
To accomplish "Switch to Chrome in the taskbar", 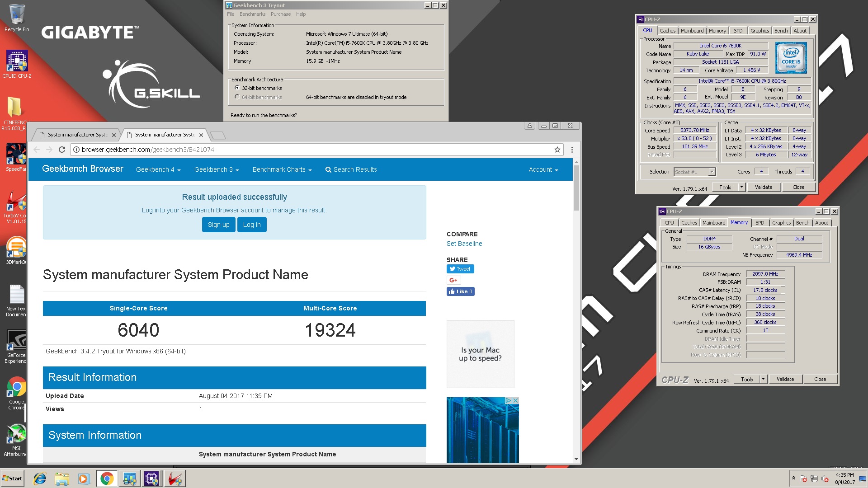I will [107, 479].
